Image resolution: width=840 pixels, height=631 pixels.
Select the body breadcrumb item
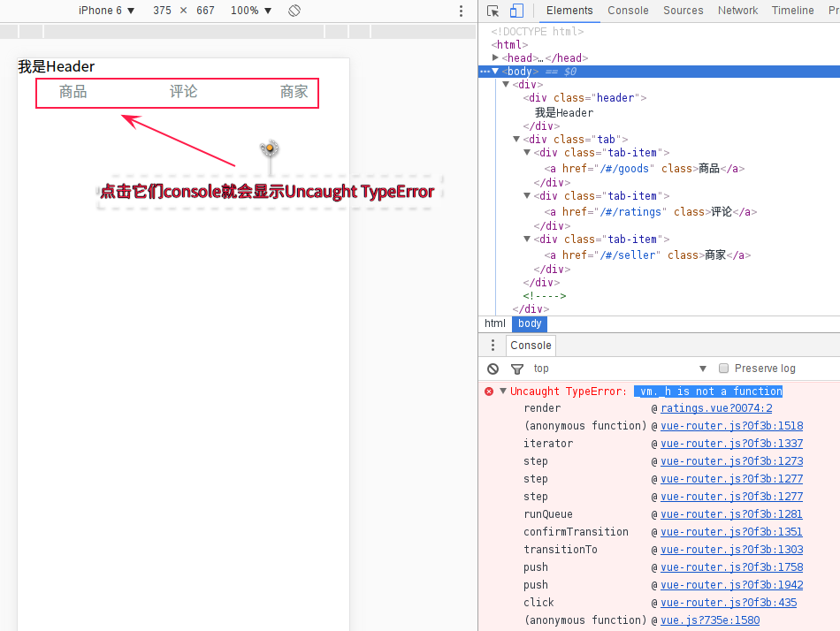click(530, 323)
